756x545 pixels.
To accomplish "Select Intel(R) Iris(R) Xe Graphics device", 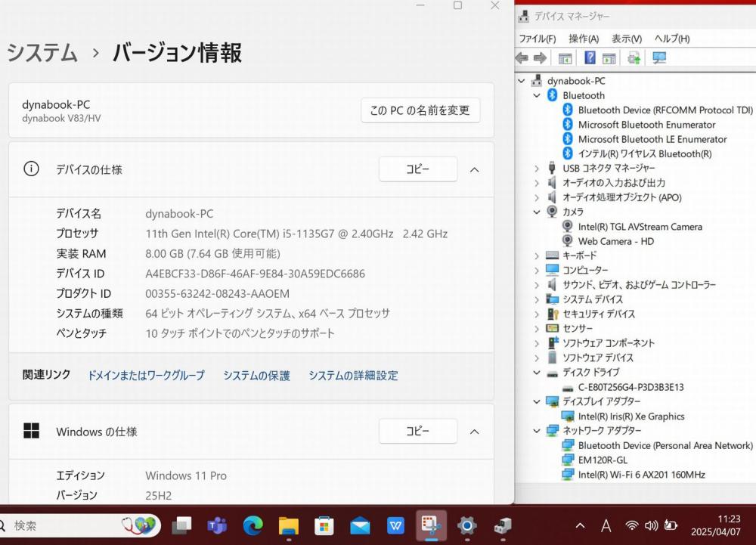I will (631, 416).
